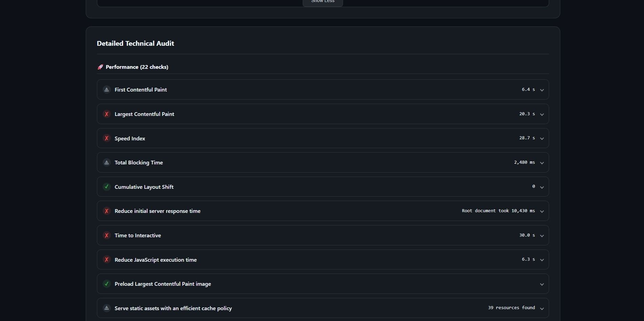This screenshot has height=321, width=644.
Task: Expand First Contentful Paint details chevron
Action: [x=542, y=90]
